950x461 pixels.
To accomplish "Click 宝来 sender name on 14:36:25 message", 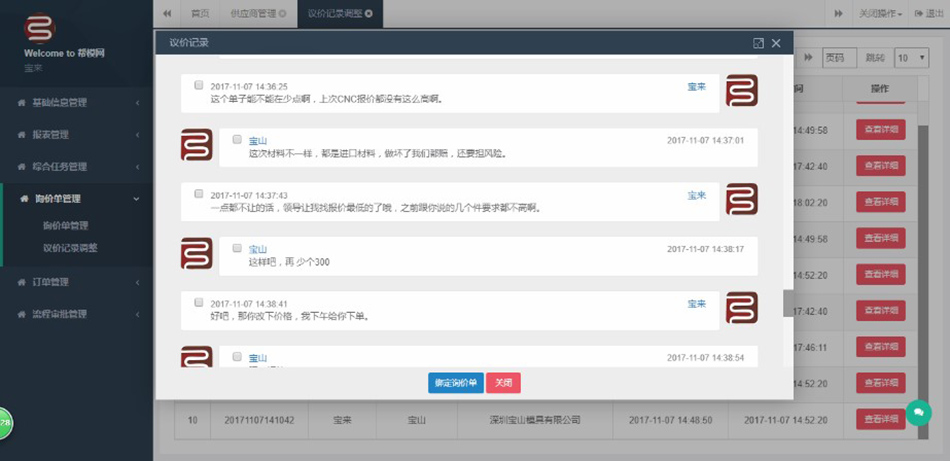I will [697, 87].
